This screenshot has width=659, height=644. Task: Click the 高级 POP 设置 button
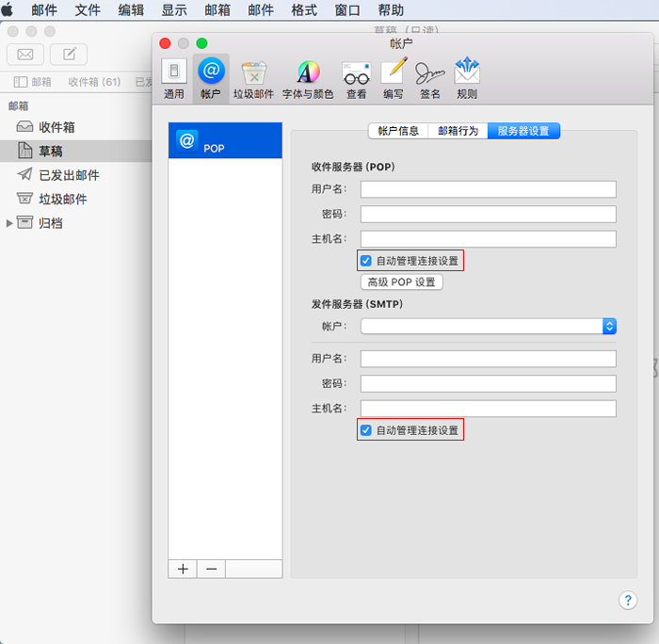(x=402, y=282)
